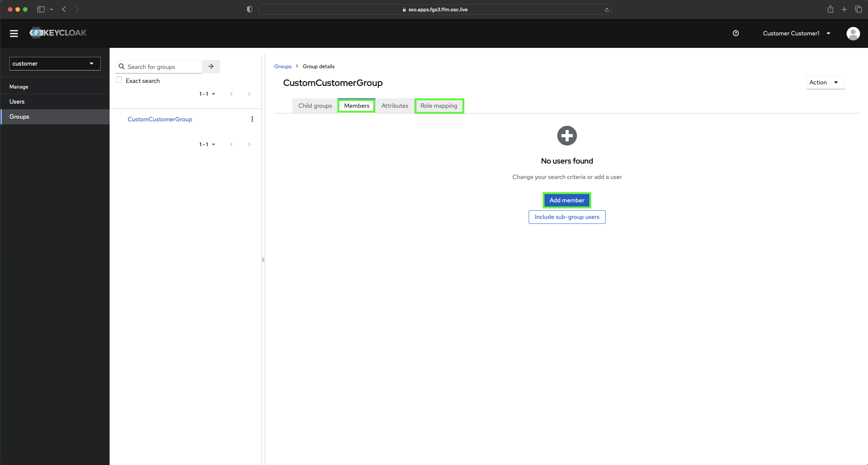The width and height of the screenshot is (868, 465).
Task: Click the search arrow to run group search
Action: pos(211,66)
